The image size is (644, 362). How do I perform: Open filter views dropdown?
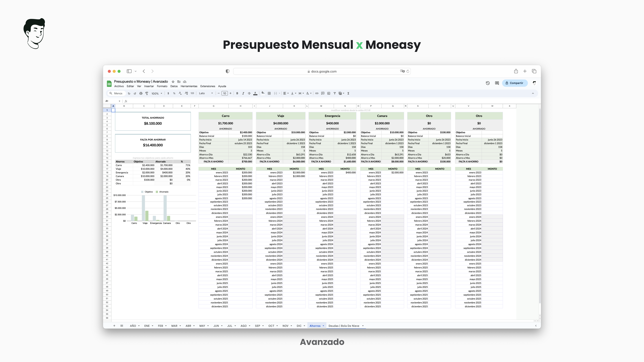(341, 93)
